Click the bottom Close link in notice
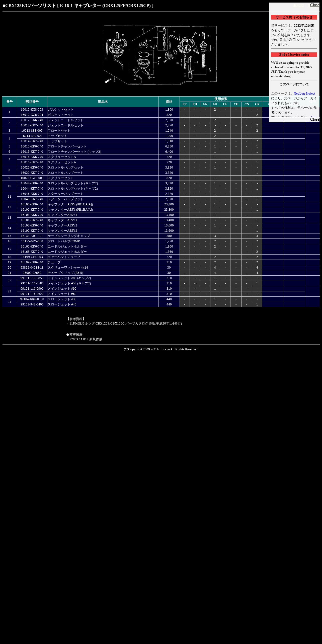Viewport: 322px width, 644px height. (x=314, y=119)
